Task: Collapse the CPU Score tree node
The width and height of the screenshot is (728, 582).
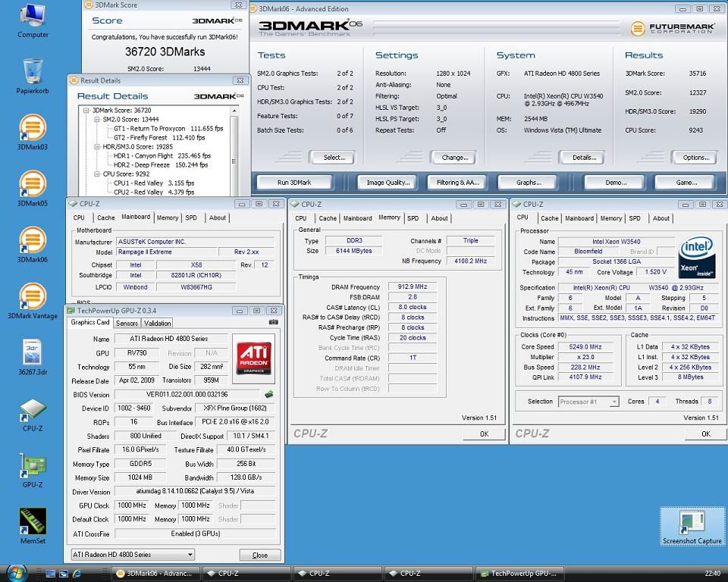Action: tap(97, 174)
